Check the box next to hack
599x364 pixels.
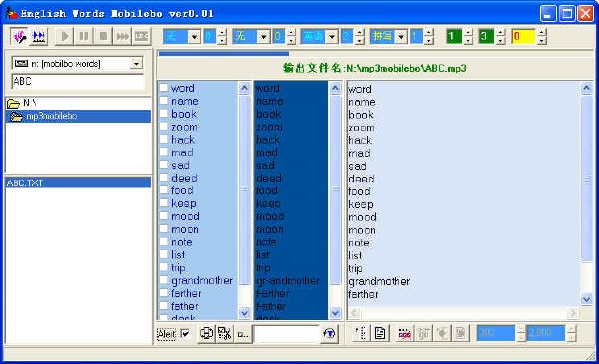click(164, 139)
